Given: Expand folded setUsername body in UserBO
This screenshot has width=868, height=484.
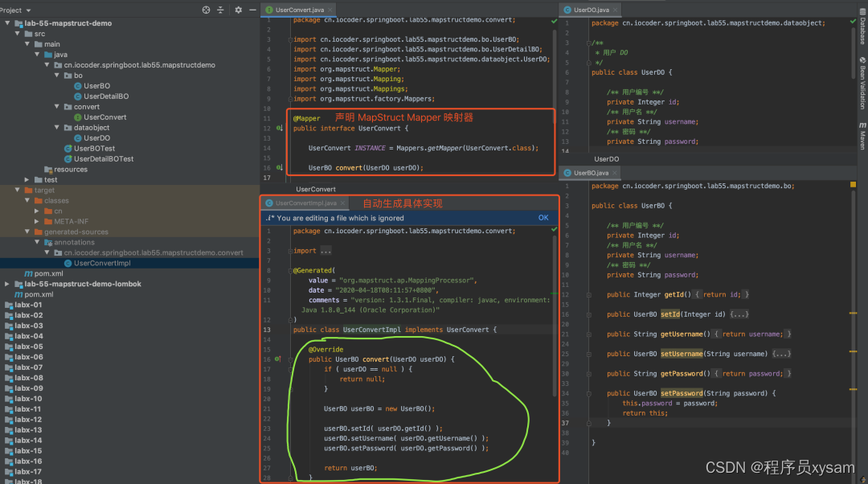Looking at the screenshot, I should pyautogui.click(x=782, y=354).
